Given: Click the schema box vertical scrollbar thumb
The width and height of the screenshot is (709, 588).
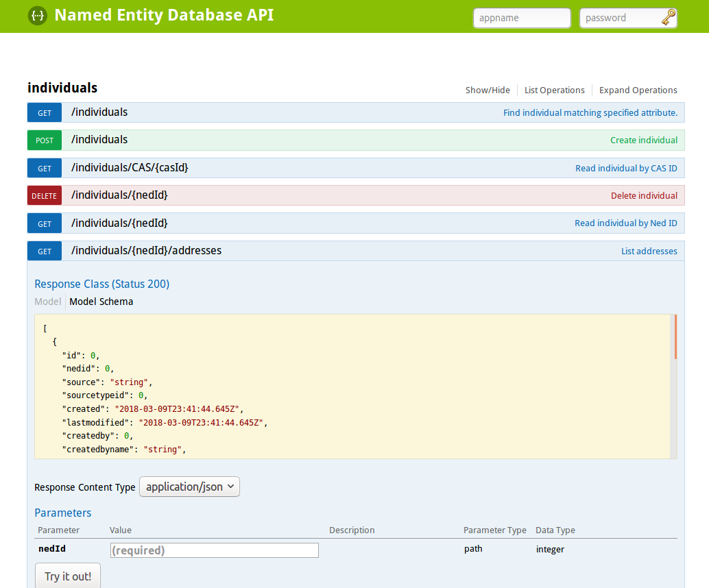Looking at the screenshot, I should coord(675,337).
